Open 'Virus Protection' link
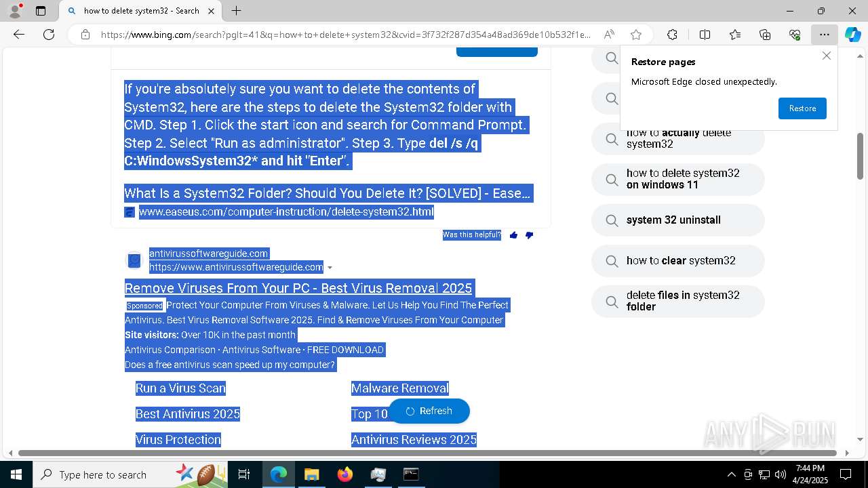868x488 pixels. (178, 440)
